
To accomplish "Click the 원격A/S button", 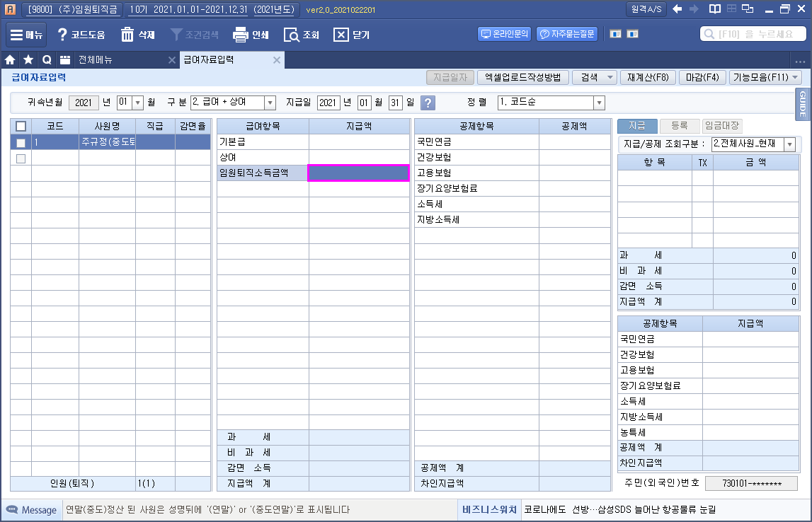I will [x=646, y=8].
